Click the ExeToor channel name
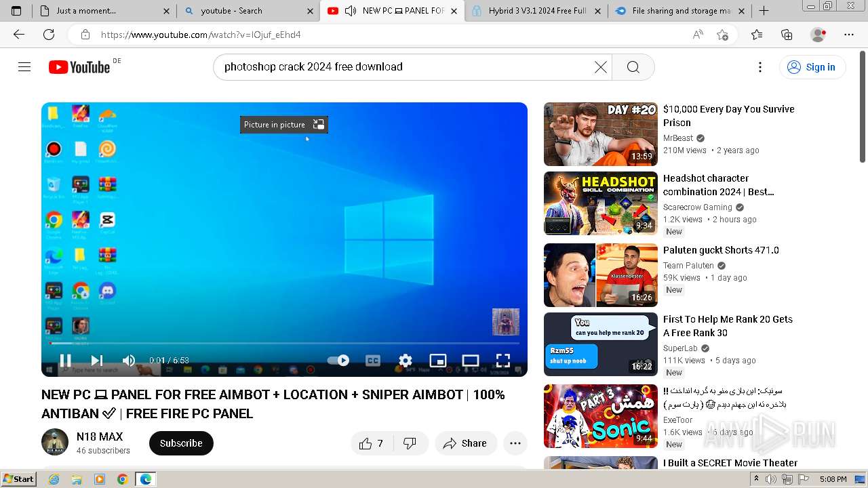The height and width of the screenshot is (488, 868). [x=678, y=420]
